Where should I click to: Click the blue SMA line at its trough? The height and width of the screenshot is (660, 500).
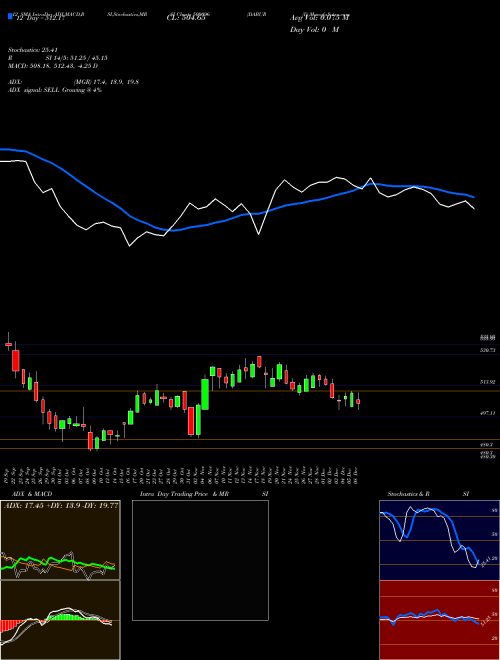click(x=173, y=230)
